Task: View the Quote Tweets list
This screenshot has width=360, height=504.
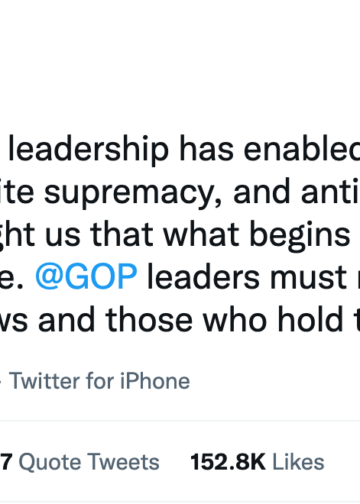Action: pos(79,462)
